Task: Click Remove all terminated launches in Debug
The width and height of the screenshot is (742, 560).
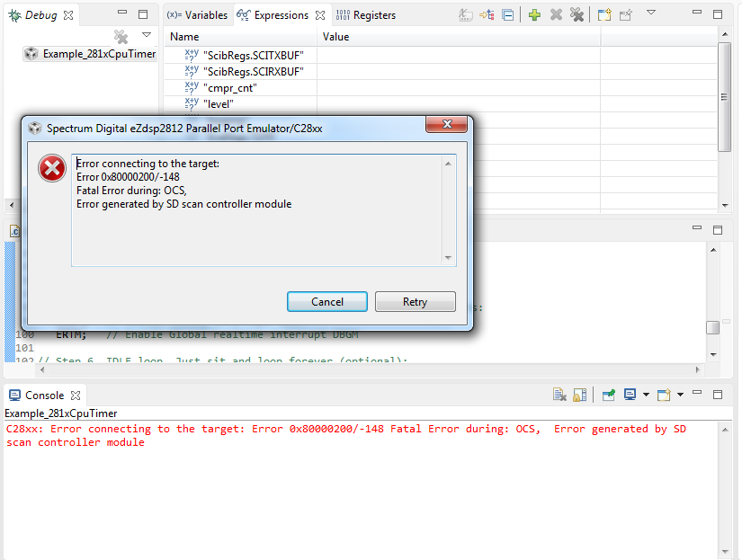Action: tap(121, 37)
